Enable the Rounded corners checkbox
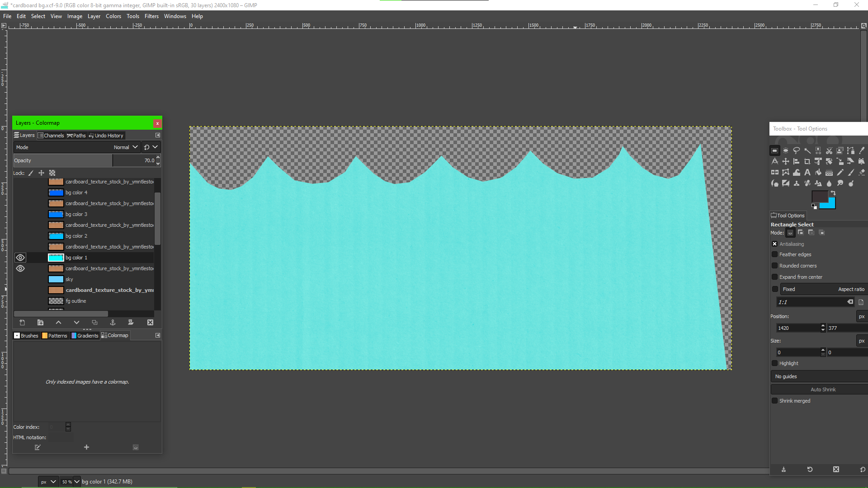 [x=775, y=266]
